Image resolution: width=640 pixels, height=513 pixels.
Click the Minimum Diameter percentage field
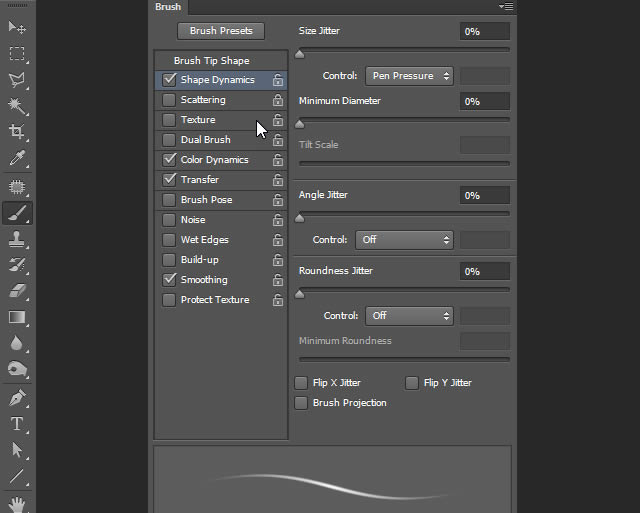tap(484, 101)
